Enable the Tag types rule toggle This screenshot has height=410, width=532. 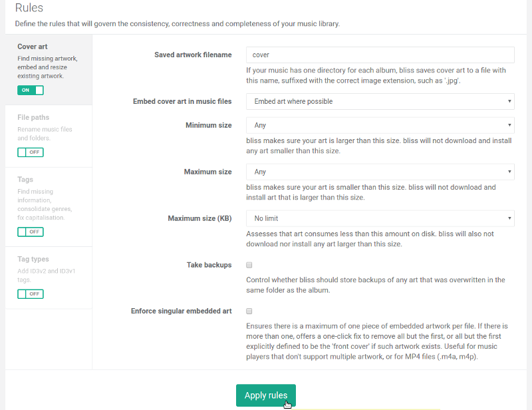click(31, 294)
